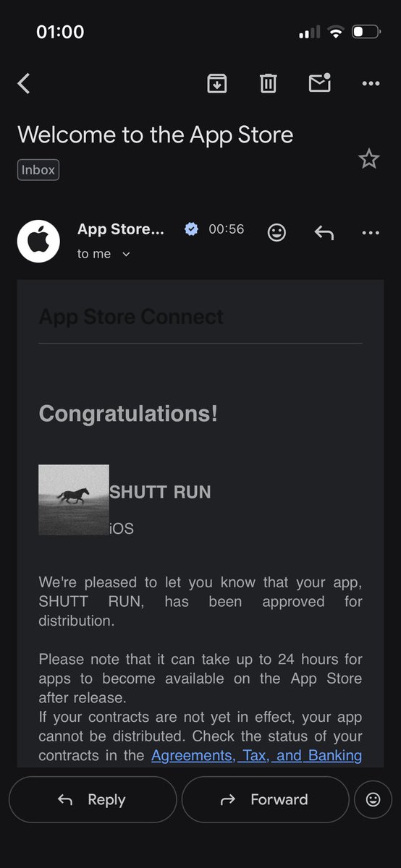Tap the SHUTT RUN horse app icon
The height and width of the screenshot is (868, 401).
[x=74, y=500]
